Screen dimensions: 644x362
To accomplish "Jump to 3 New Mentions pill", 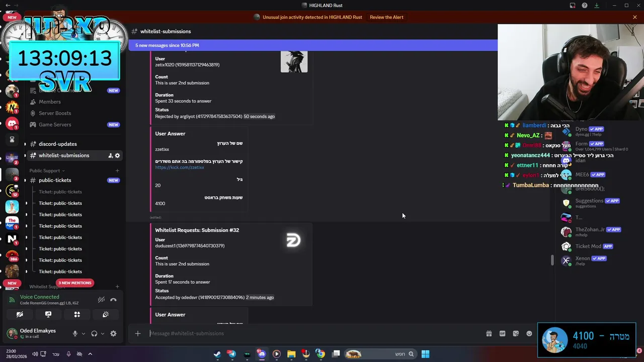I will pos(74,283).
